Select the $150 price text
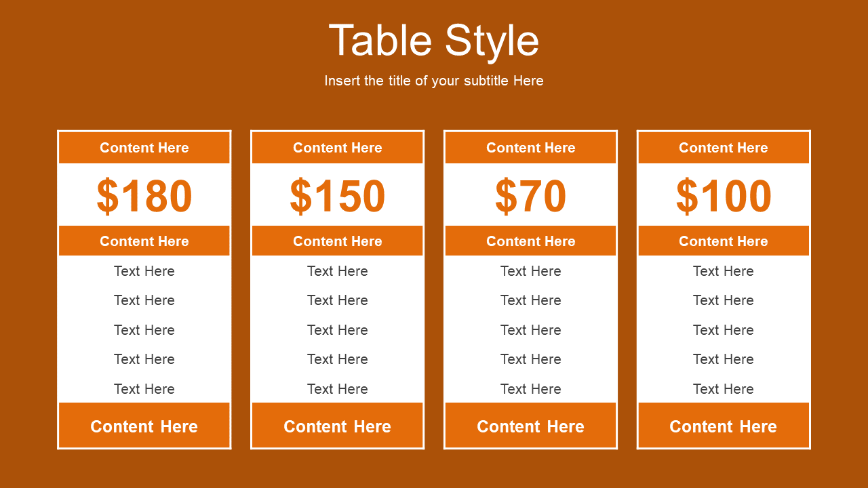 [338, 197]
